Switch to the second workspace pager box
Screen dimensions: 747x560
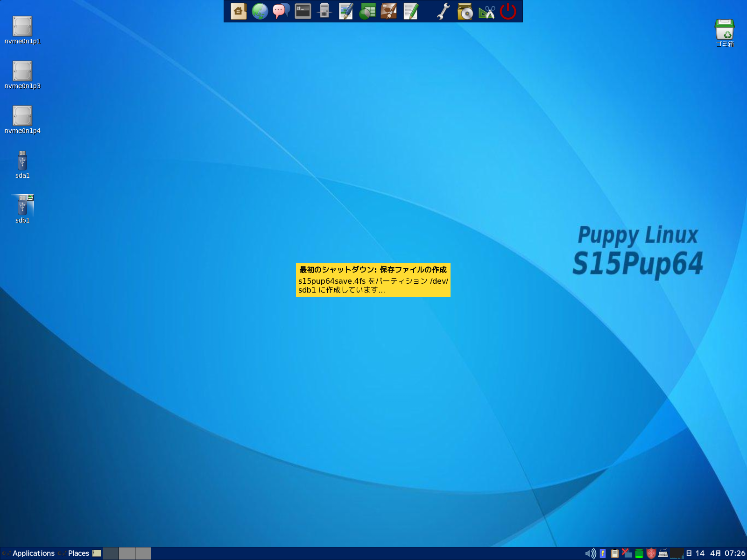click(x=127, y=553)
